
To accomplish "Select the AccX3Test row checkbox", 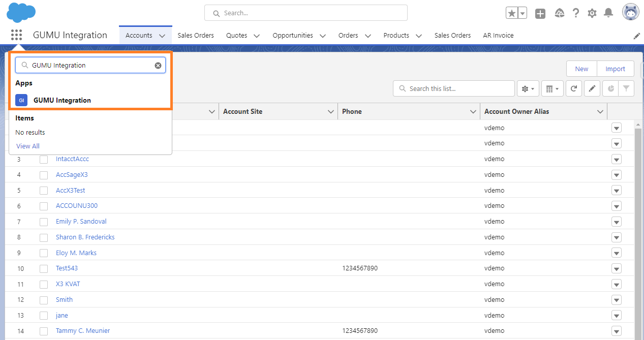I will 44,191.
